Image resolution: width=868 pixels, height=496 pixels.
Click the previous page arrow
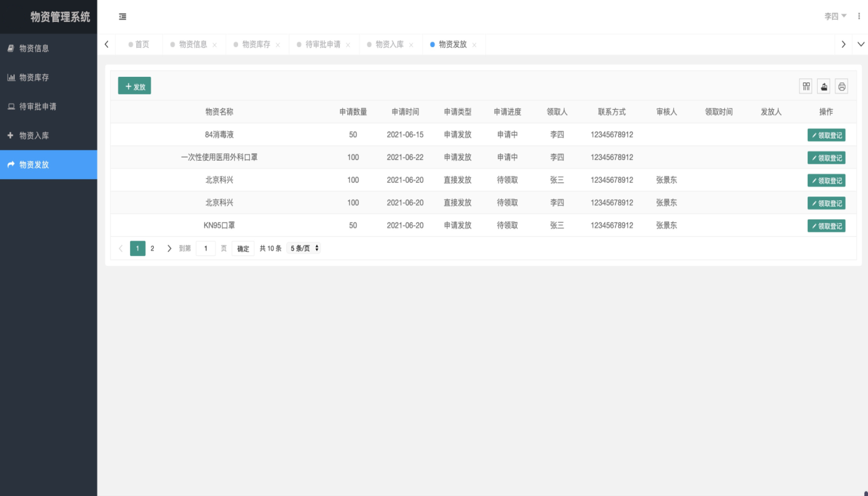click(121, 249)
